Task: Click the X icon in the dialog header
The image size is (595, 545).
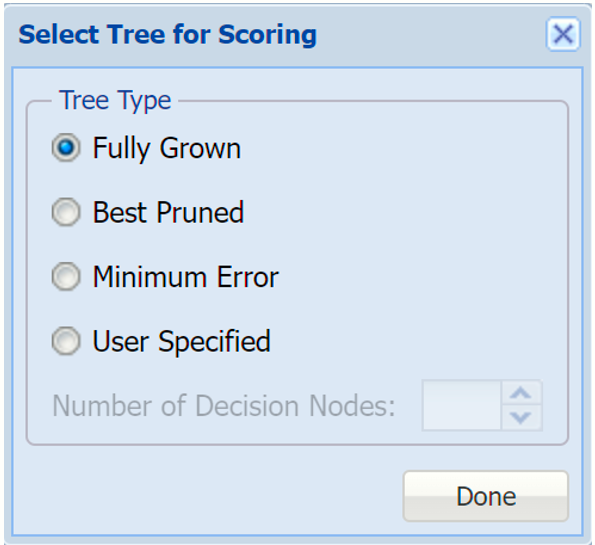Action: point(563,34)
